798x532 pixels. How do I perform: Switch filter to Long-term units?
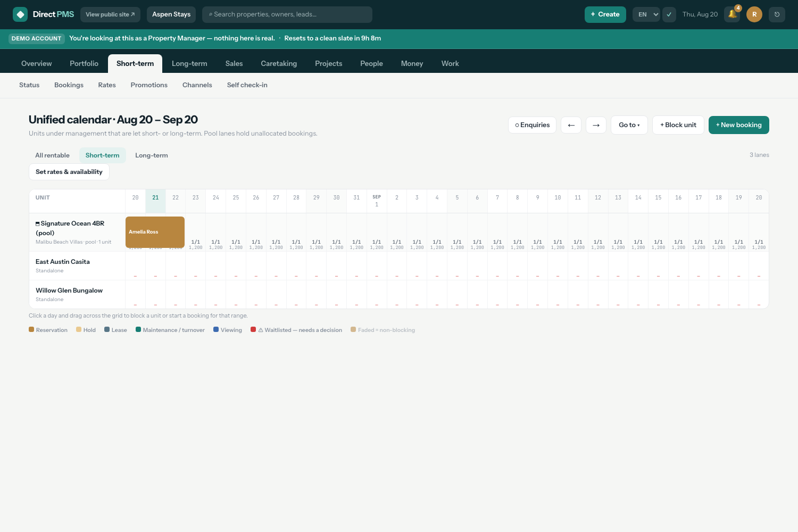tap(152, 155)
